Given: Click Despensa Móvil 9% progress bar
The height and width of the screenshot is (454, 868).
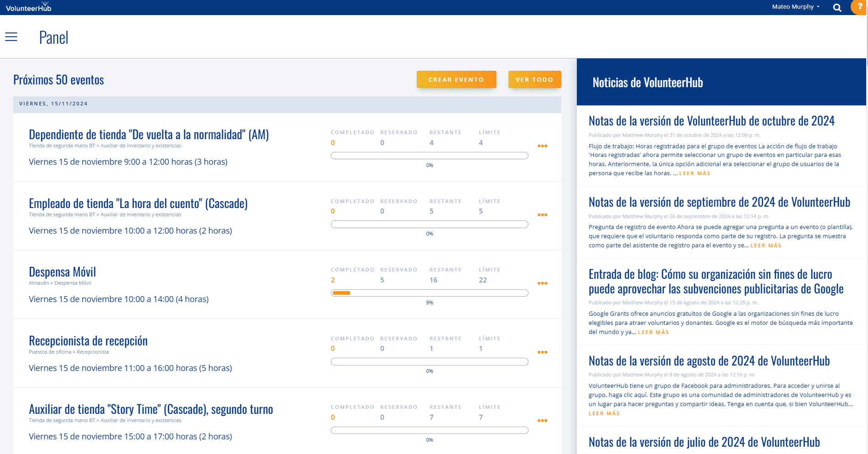Looking at the screenshot, I should pyautogui.click(x=429, y=293).
